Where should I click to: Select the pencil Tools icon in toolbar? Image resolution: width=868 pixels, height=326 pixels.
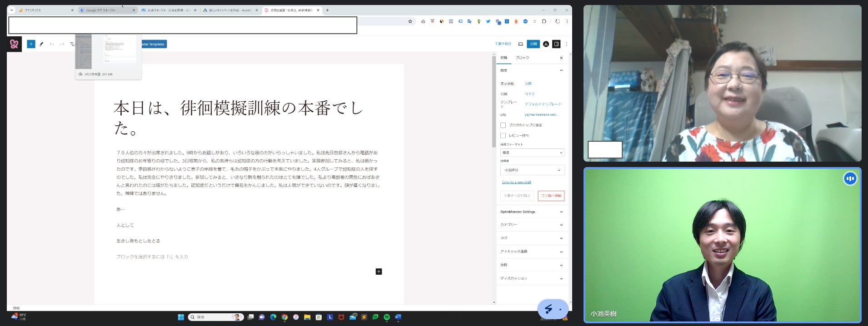pyautogui.click(x=41, y=44)
